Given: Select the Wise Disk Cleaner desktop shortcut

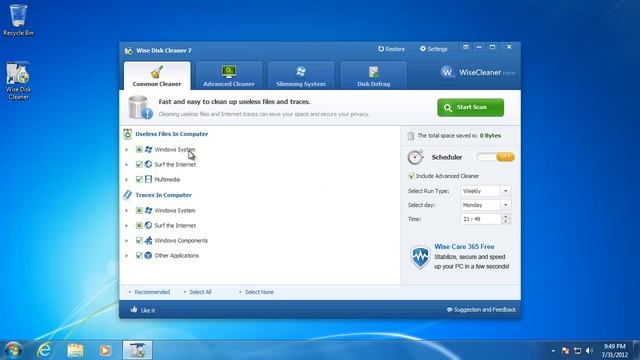Looking at the screenshot, I should click(18, 81).
